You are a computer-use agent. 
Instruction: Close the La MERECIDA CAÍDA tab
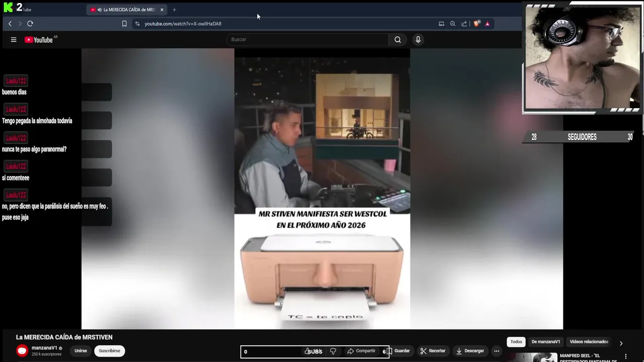point(162,10)
